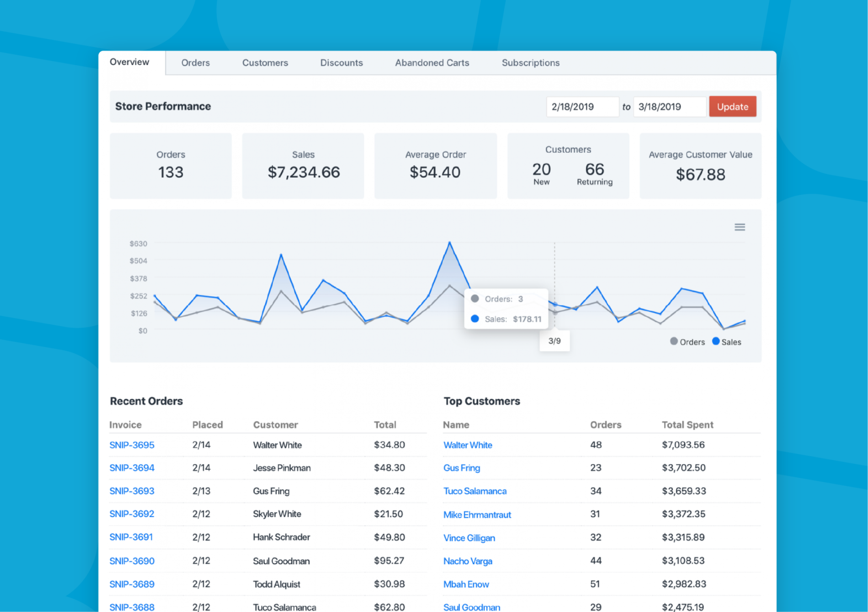This screenshot has width=868, height=612.
Task: Toggle the Sales series legend dot
Action: pos(715,341)
